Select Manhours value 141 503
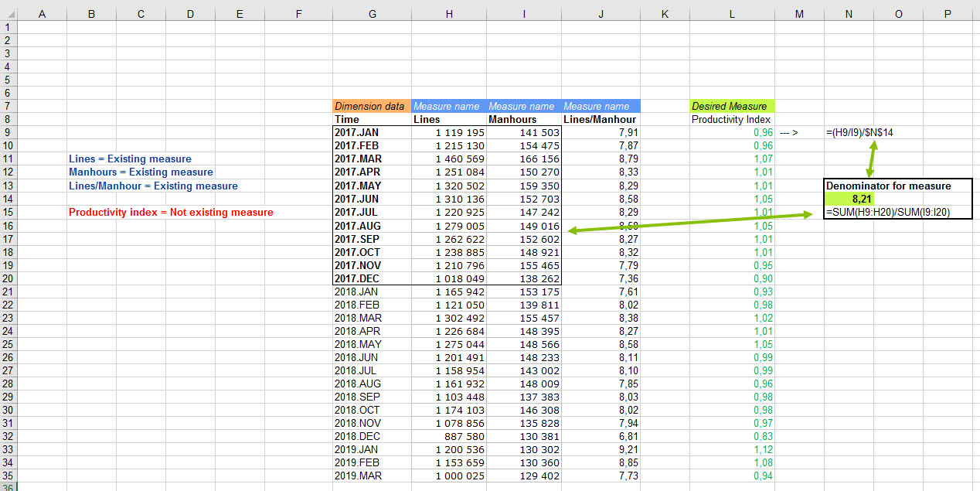The image size is (980, 491). point(523,132)
